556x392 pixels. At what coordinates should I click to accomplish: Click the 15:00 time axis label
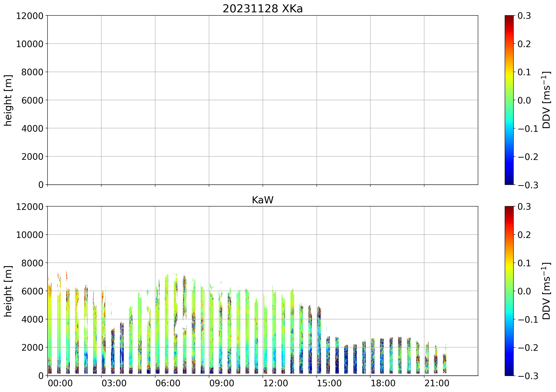tap(329, 383)
